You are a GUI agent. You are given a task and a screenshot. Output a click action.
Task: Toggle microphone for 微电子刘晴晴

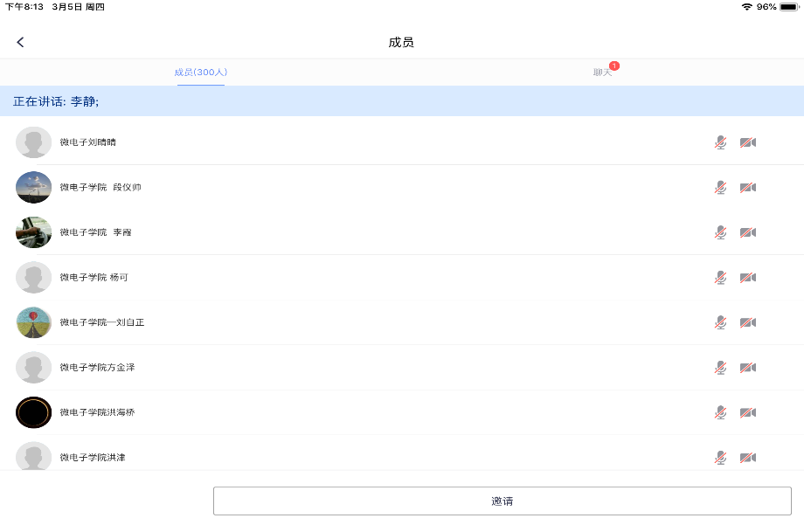point(720,142)
